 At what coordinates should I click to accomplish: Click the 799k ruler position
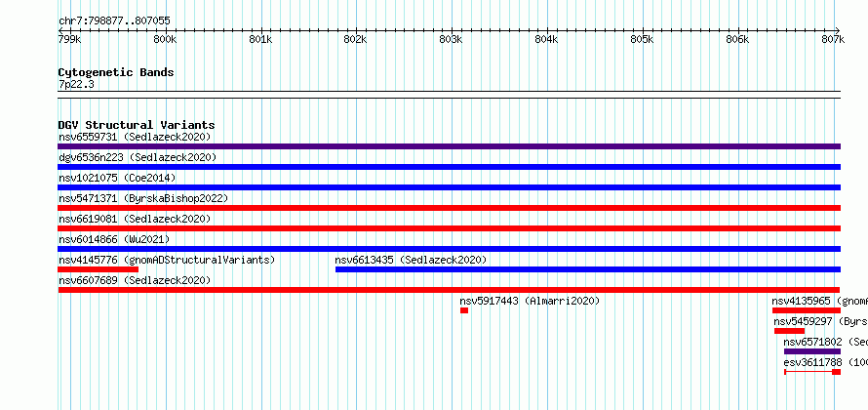pos(69,39)
